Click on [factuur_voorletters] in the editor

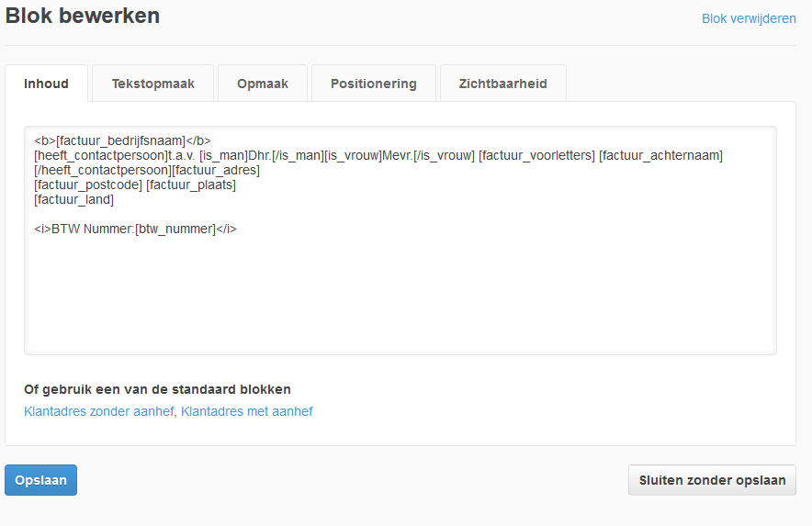pos(536,156)
